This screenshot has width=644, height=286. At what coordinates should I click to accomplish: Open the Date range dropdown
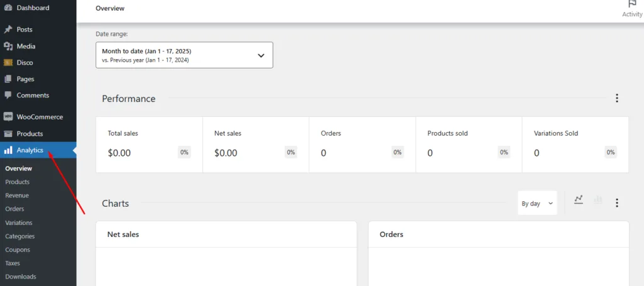click(x=184, y=55)
